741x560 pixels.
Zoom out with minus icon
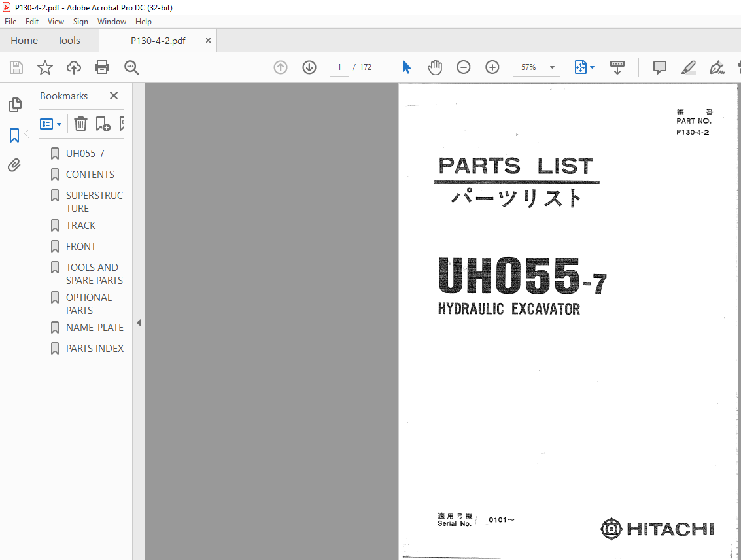tap(464, 67)
